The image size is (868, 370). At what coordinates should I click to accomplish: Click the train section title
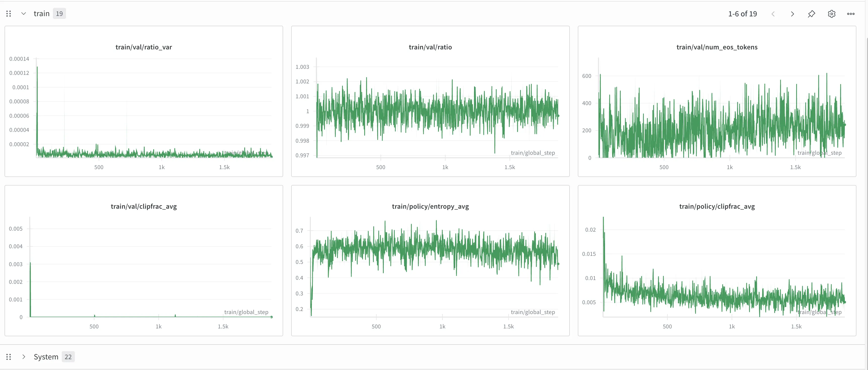pos(42,14)
